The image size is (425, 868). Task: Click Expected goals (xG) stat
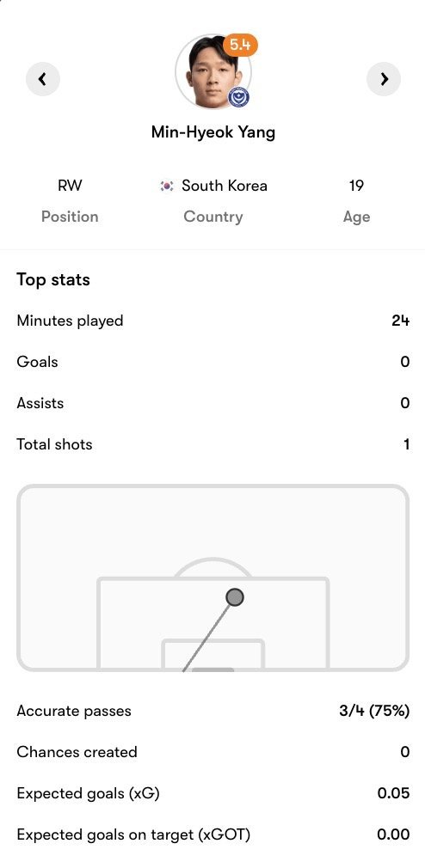point(213,793)
